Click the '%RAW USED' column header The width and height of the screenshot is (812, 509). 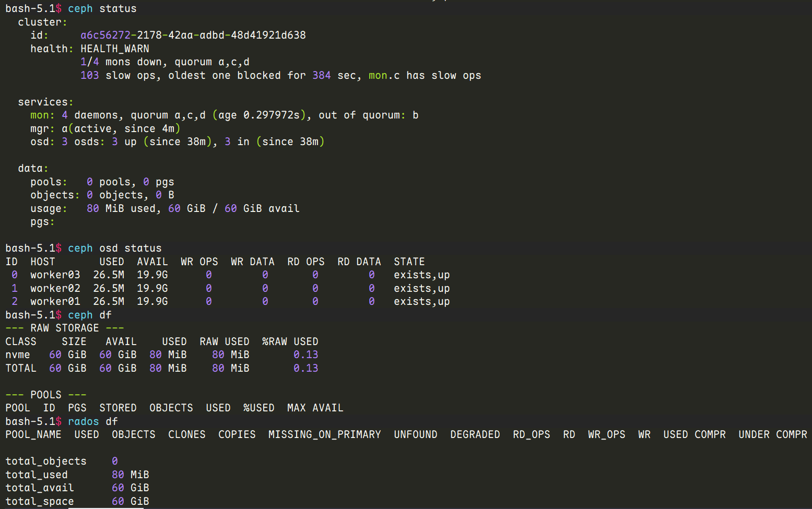point(290,342)
